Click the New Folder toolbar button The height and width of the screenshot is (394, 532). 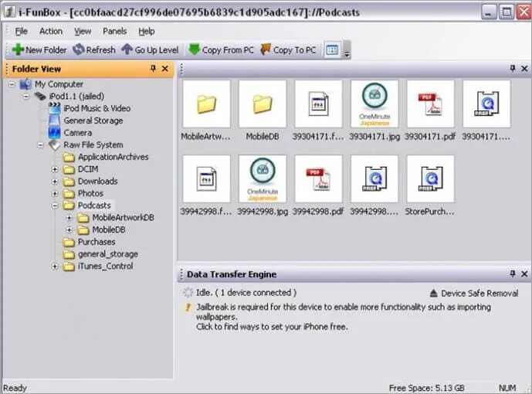(x=39, y=50)
